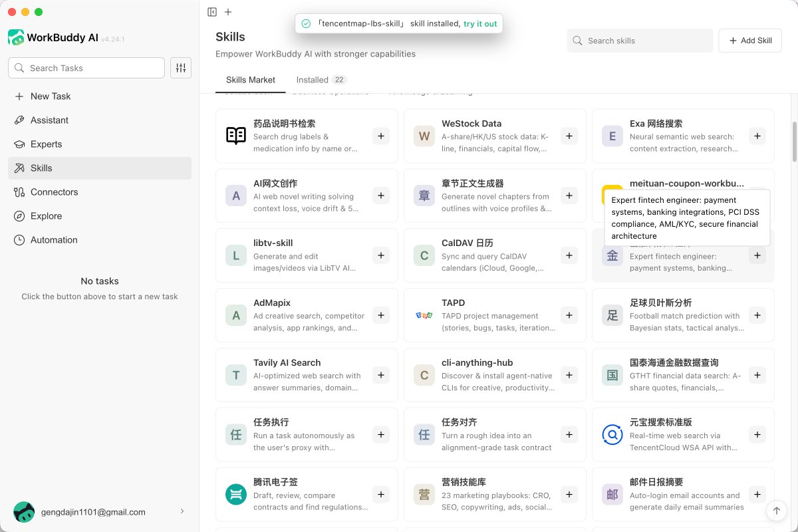The height and width of the screenshot is (532, 798).
Task: Open the 国泰海通金融数据查询 card title
Action: (674, 362)
